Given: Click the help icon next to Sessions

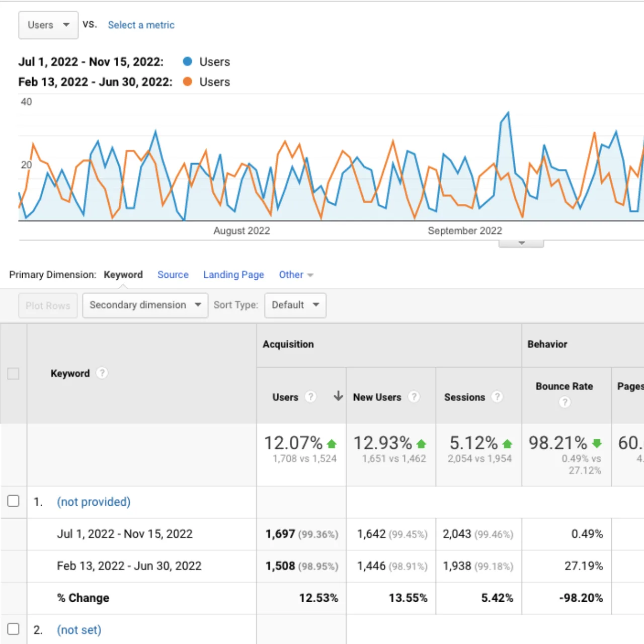Looking at the screenshot, I should (497, 396).
